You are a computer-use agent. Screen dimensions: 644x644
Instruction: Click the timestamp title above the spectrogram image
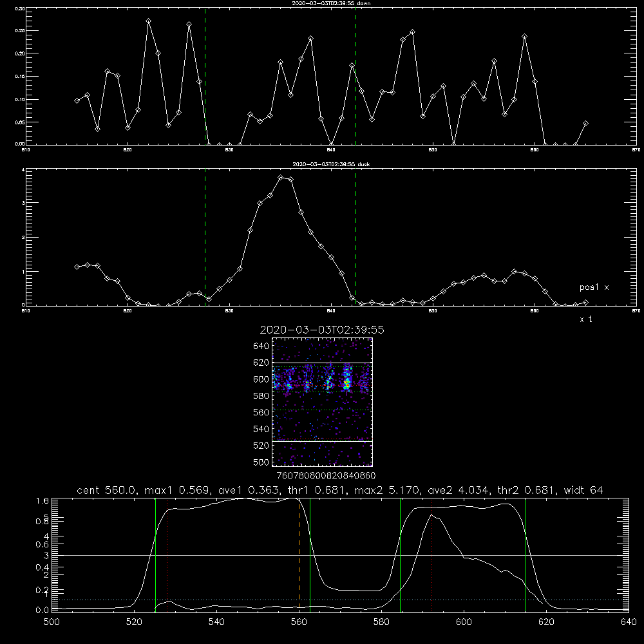point(322,330)
